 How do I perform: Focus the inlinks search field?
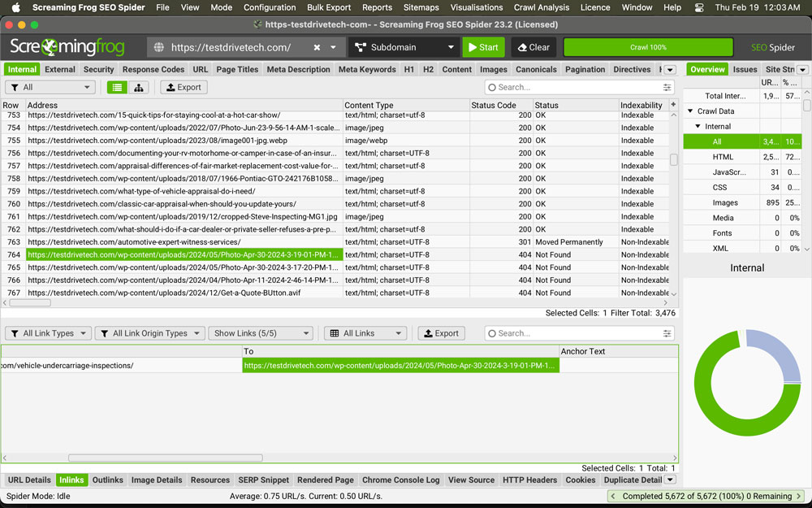pyautogui.click(x=580, y=333)
